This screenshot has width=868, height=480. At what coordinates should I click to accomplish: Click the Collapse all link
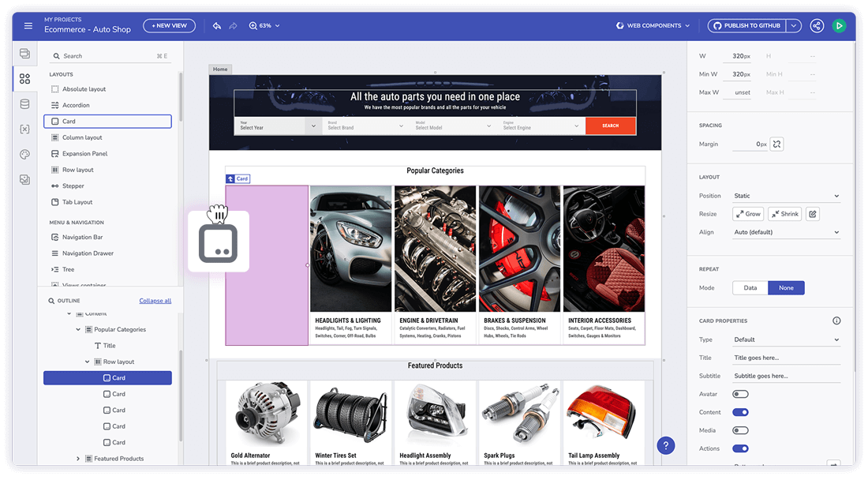(x=155, y=301)
